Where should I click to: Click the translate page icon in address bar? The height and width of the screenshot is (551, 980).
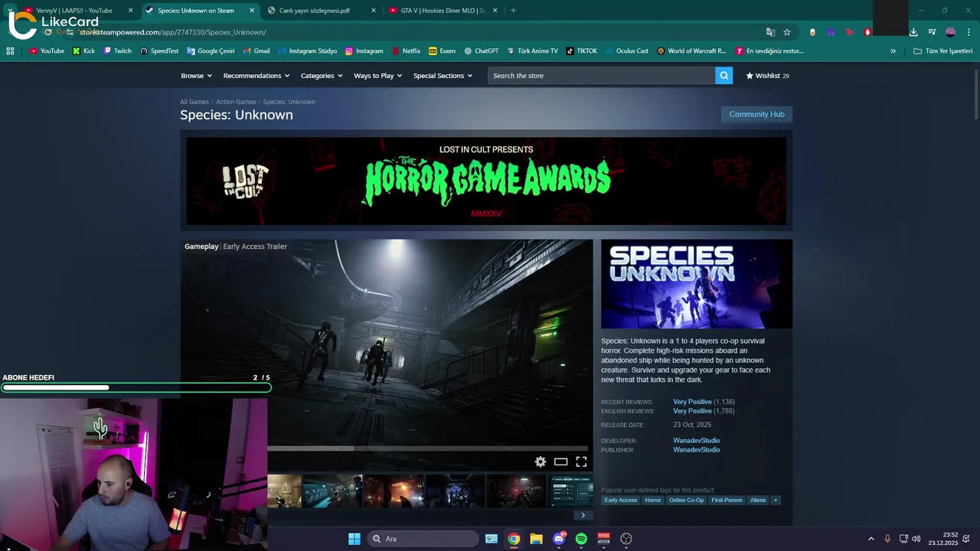(770, 32)
